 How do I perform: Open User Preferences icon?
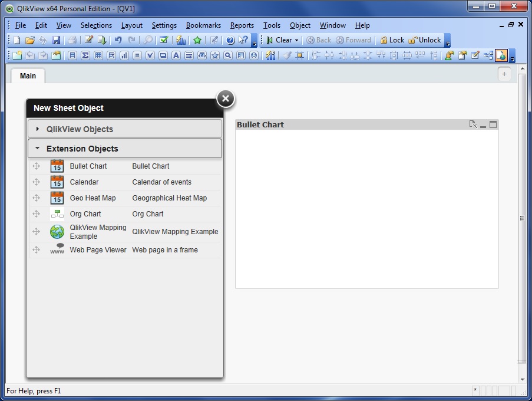coord(450,55)
